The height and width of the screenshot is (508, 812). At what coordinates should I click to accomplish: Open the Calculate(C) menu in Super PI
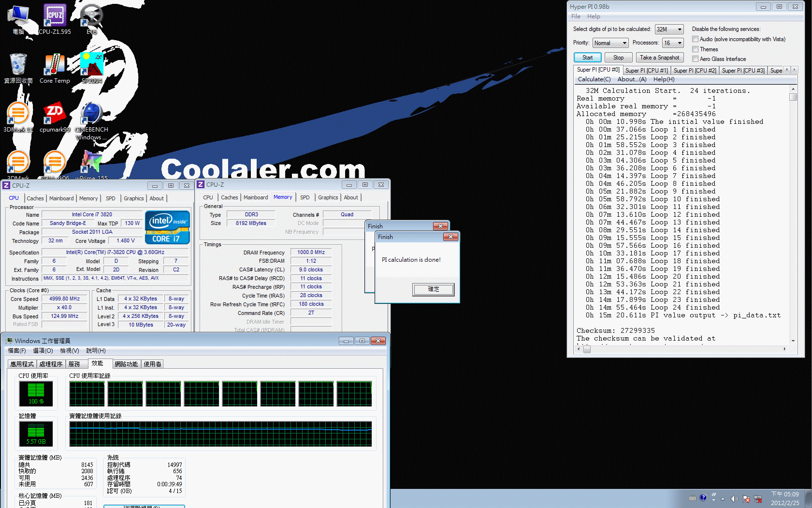594,79
